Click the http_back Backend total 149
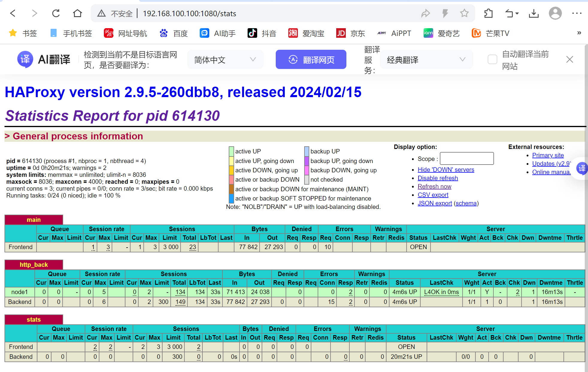This screenshot has height=372, width=588. (180, 302)
